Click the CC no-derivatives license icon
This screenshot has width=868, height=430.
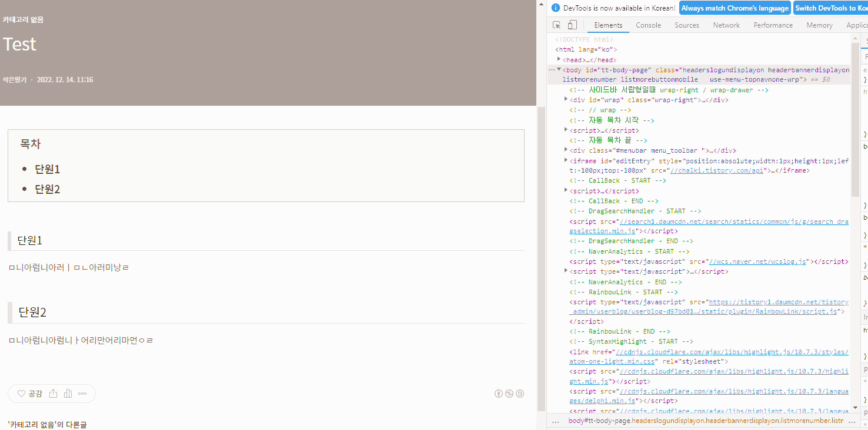pyautogui.click(x=520, y=394)
